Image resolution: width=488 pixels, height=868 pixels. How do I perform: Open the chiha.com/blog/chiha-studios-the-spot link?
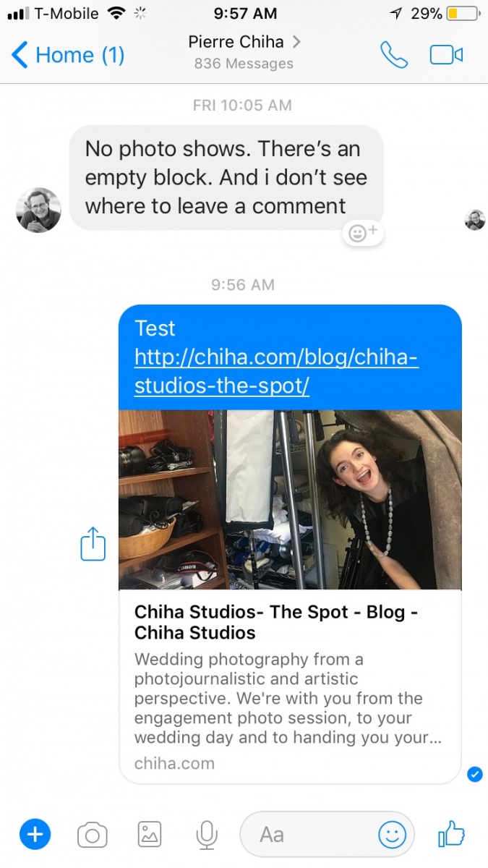tap(276, 372)
